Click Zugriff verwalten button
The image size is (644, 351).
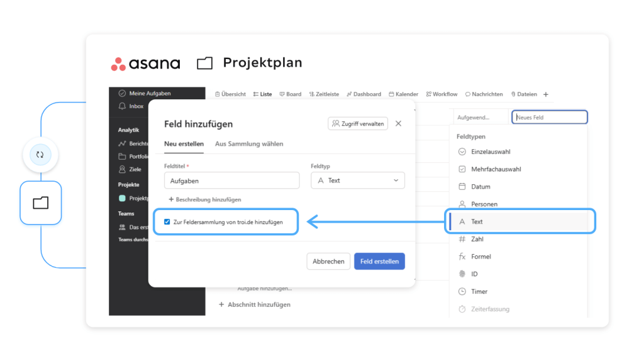(358, 124)
